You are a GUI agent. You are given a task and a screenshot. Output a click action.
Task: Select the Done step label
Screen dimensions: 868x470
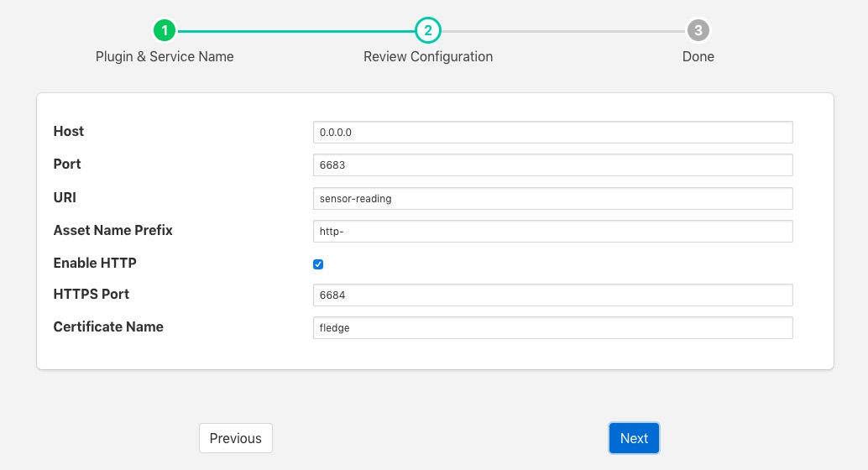698,57
